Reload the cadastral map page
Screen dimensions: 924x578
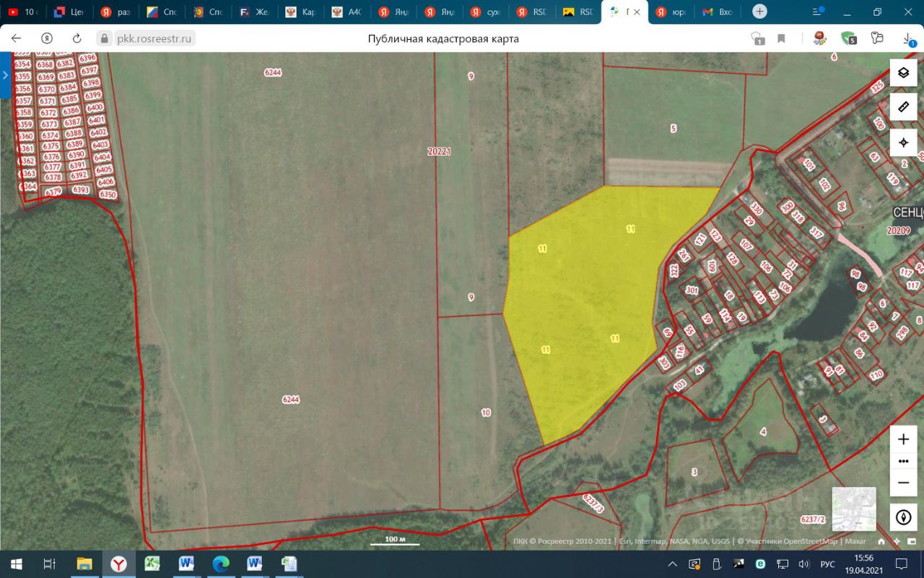(x=77, y=38)
